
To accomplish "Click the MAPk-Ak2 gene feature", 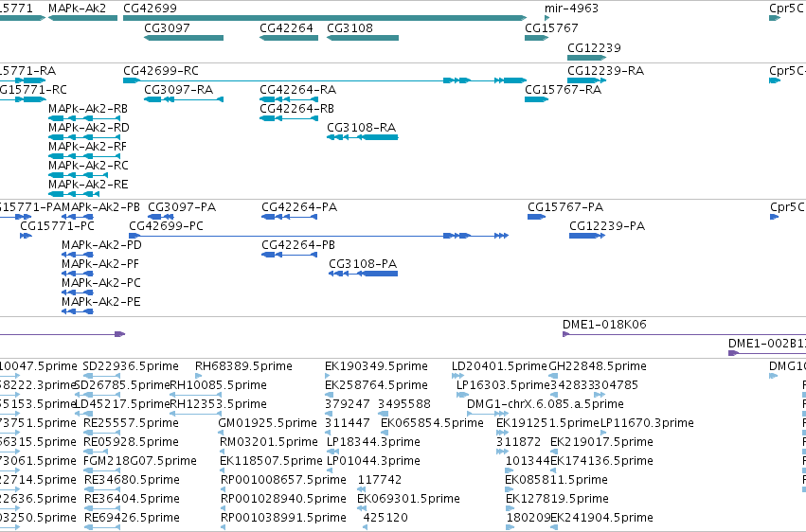I will click(82, 18).
